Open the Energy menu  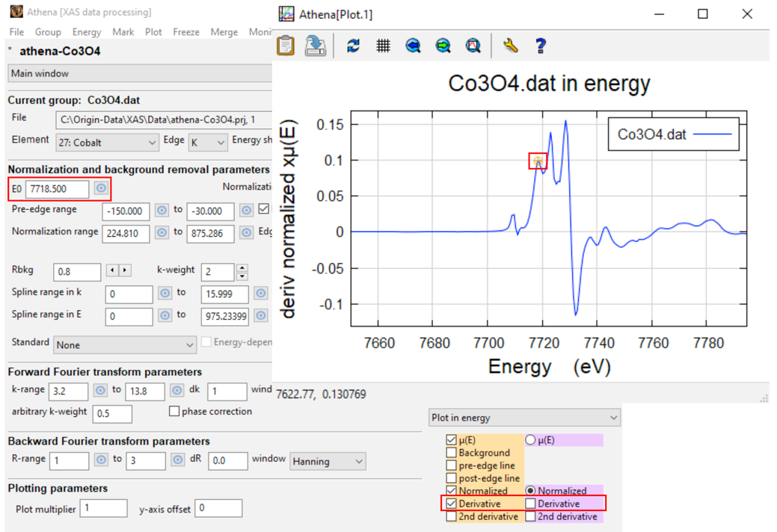coord(87,31)
